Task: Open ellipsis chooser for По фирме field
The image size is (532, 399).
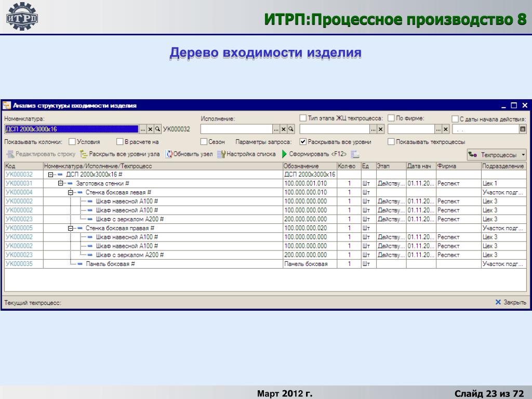Action: (438, 129)
